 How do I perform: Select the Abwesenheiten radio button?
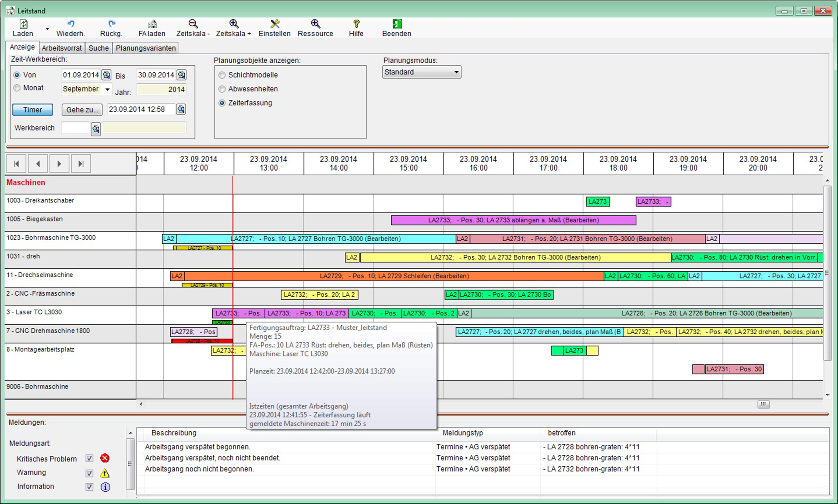coord(222,89)
